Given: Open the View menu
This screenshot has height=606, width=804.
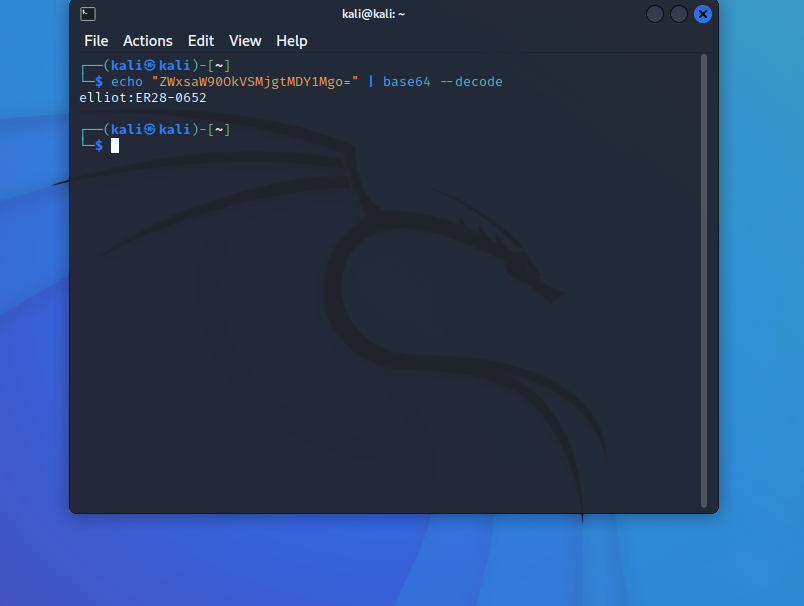Looking at the screenshot, I should point(245,41).
